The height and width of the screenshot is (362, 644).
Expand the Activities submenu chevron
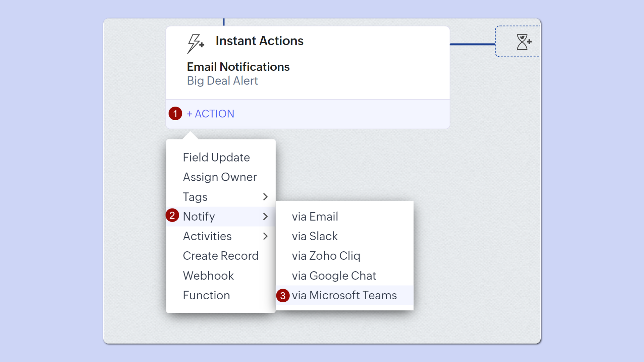pos(265,236)
